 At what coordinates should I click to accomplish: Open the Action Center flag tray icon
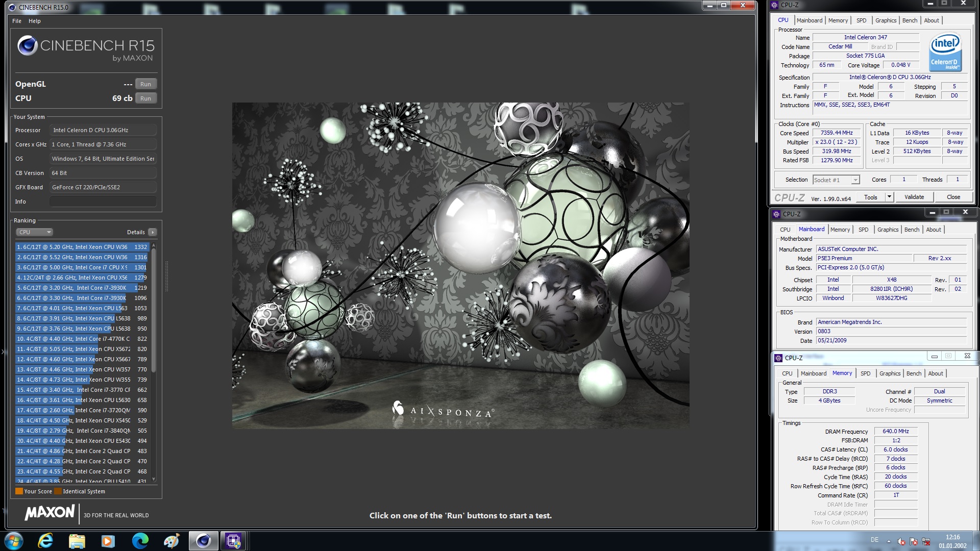coord(914,541)
